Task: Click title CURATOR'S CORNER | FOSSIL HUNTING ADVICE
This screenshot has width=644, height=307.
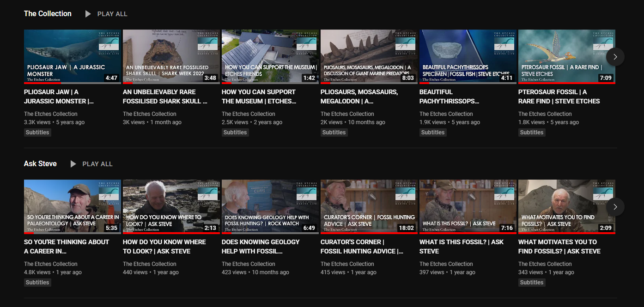Action: (362, 247)
